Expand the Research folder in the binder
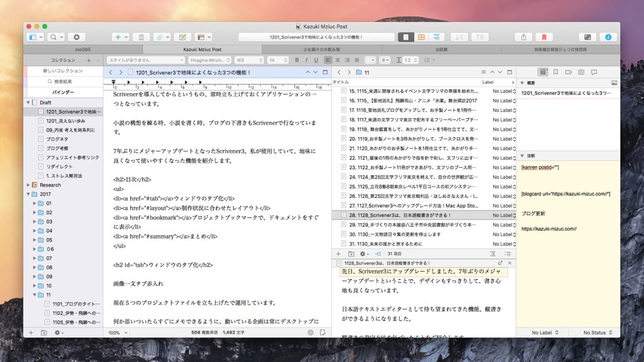The height and width of the screenshot is (362, 644). point(28,185)
